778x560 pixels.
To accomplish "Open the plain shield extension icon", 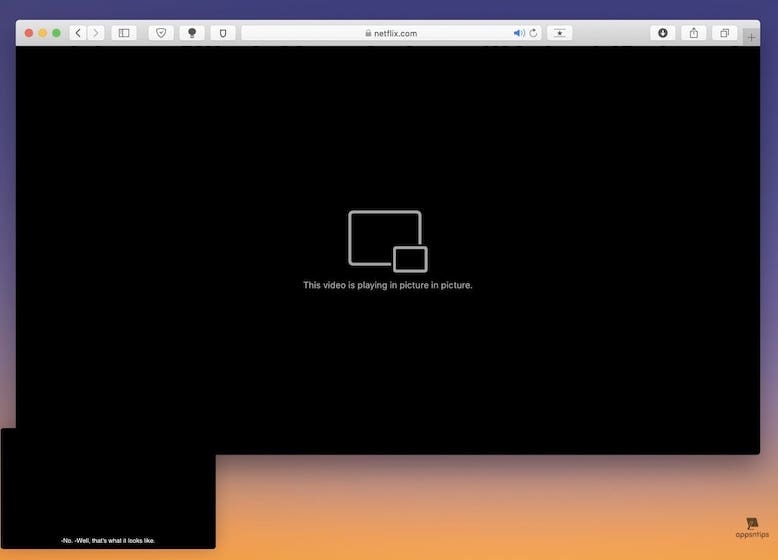I will pos(223,33).
